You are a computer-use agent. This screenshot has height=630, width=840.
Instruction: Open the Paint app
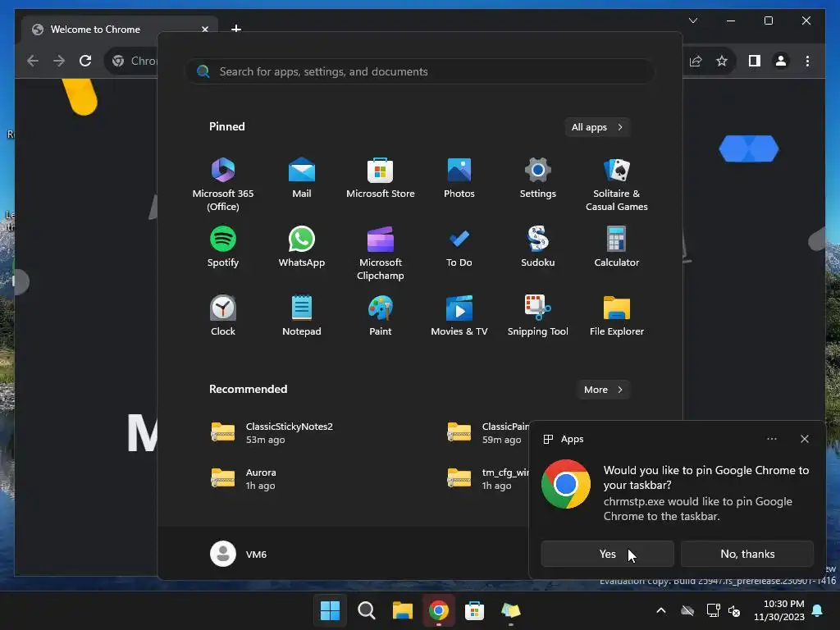(381, 316)
